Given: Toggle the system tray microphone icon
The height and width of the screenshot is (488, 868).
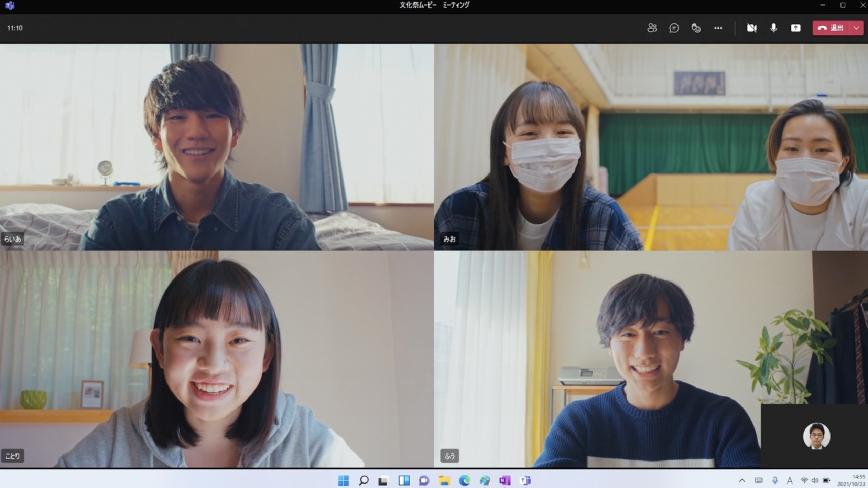Looking at the screenshot, I should click(x=774, y=480).
